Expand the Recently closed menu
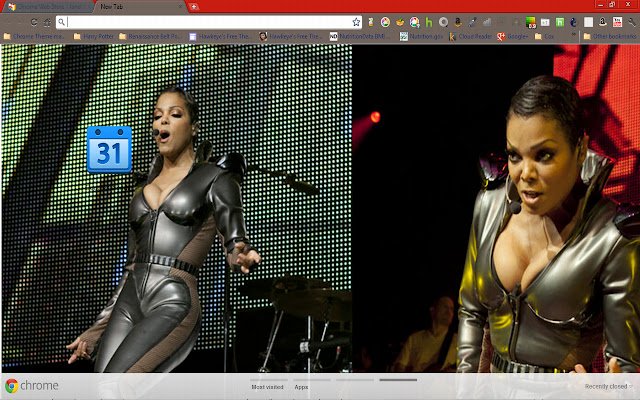Image resolution: width=640 pixels, height=400 pixels. pyautogui.click(x=608, y=386)
